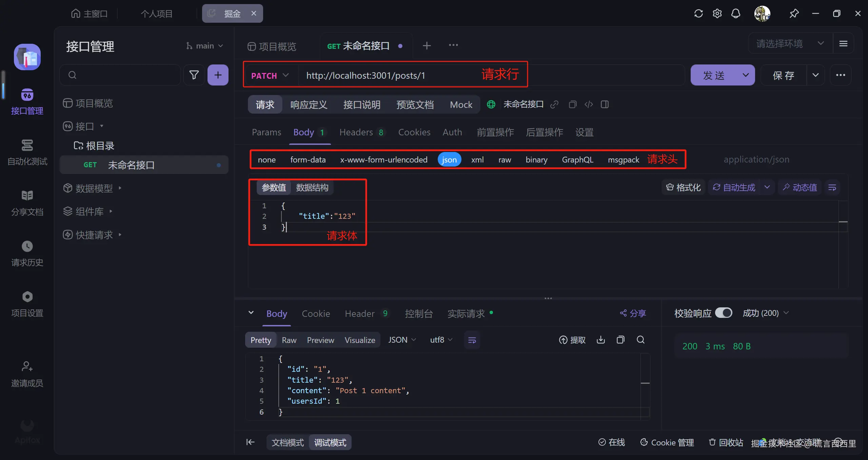Viewport: 868px width, 460px height.
Task: Click the 发送 send button
Action: point(713,75)
